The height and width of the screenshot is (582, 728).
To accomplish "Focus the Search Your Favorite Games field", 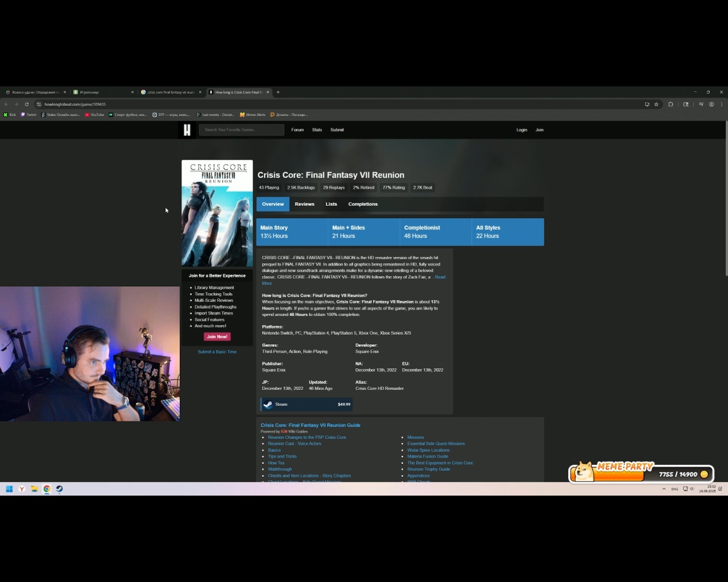I will click(242, 130).
